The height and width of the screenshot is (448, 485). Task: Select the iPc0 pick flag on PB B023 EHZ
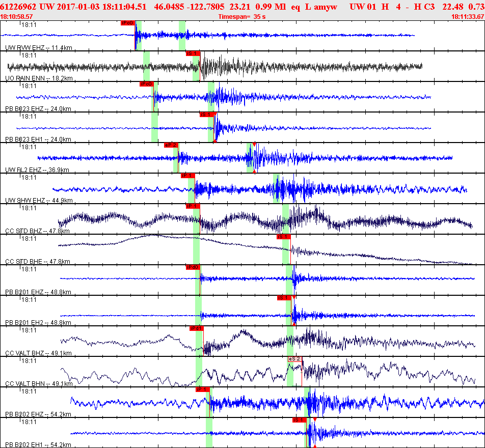coord(147,84)
